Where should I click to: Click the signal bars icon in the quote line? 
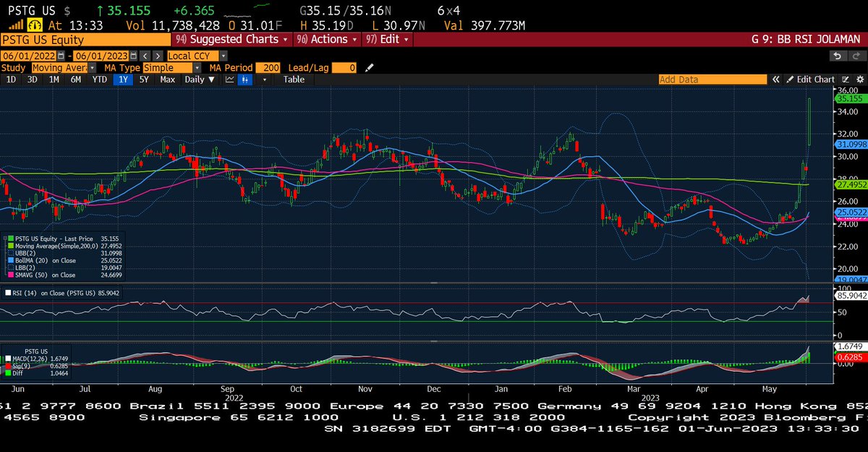[15, 26]
